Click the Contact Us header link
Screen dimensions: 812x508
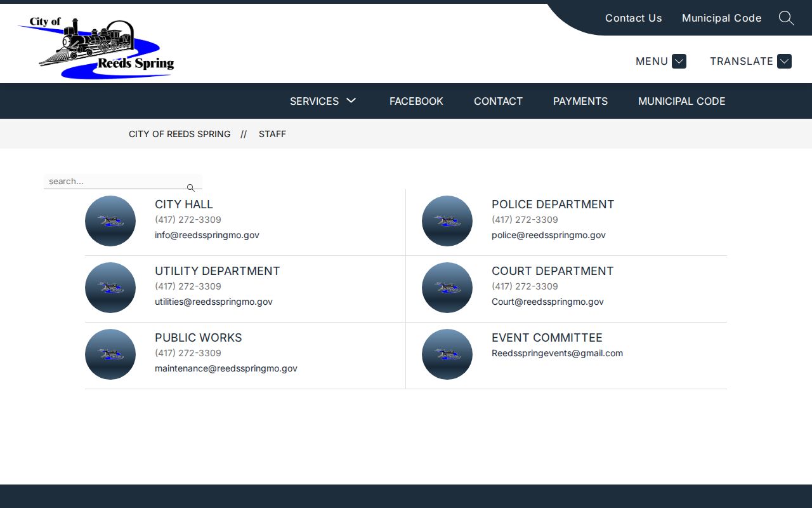click(633, 18)
